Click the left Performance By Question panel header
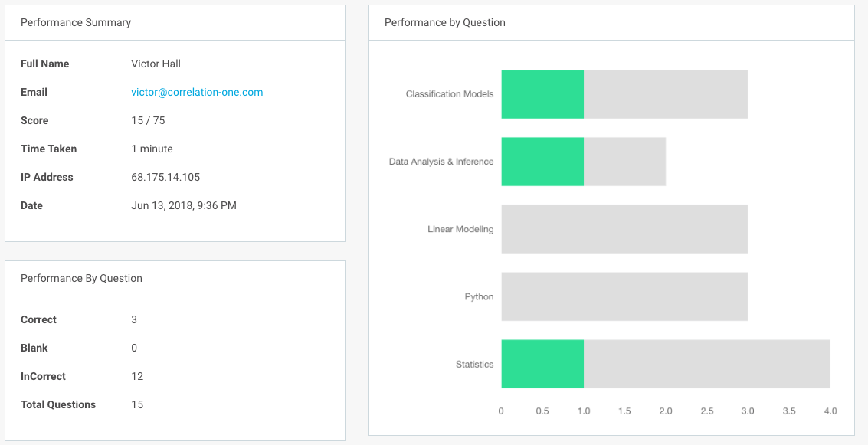The height and width of the screenshot is (445, 868). (x=81, y=278)
